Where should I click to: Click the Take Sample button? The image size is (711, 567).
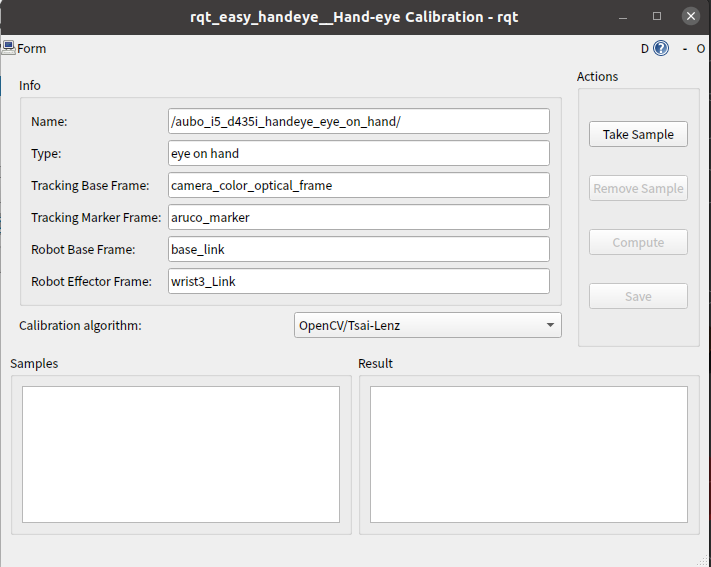pos(638,134)
